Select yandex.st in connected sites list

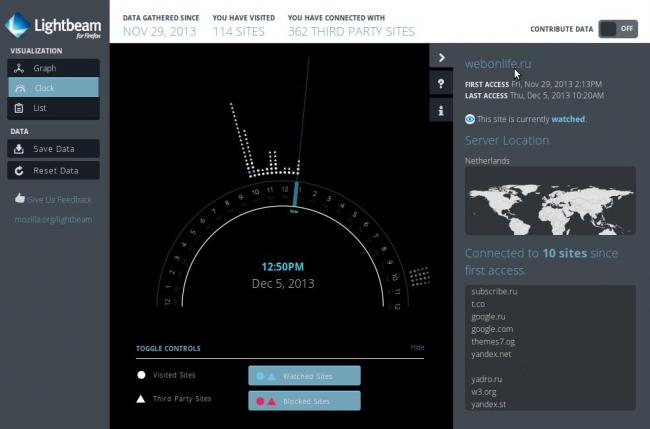[x=488, y=404]
